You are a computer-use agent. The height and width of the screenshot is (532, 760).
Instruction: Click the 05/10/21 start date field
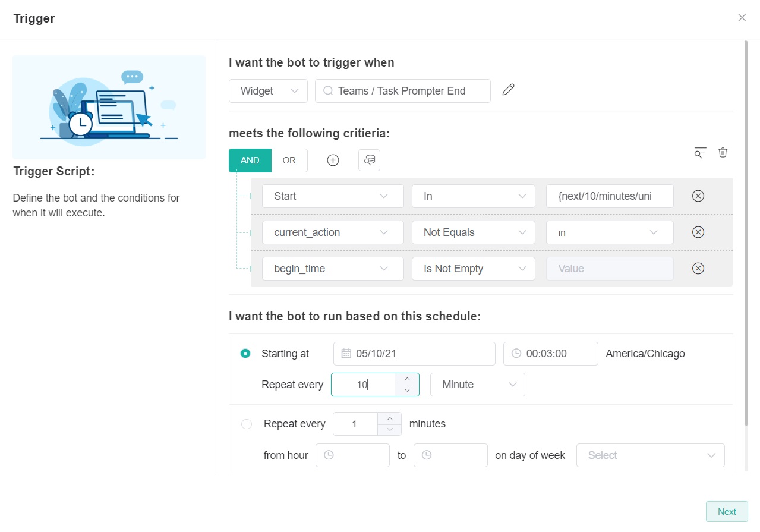(x=414, y=354)
